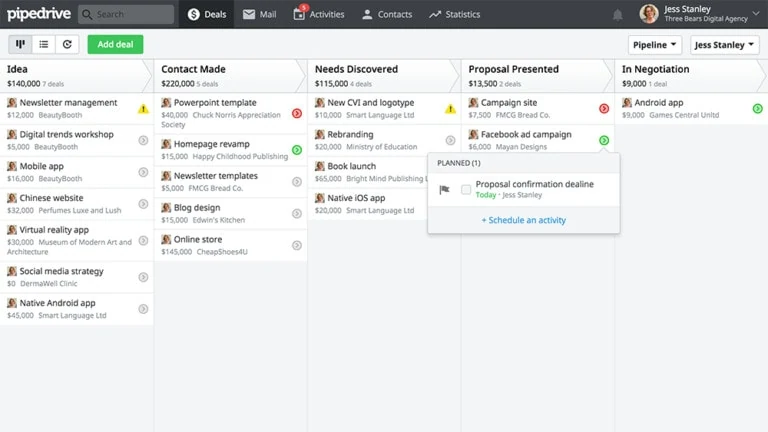Click Schedule an activity link
Viewport: 768px width, 432px height.
524,220
